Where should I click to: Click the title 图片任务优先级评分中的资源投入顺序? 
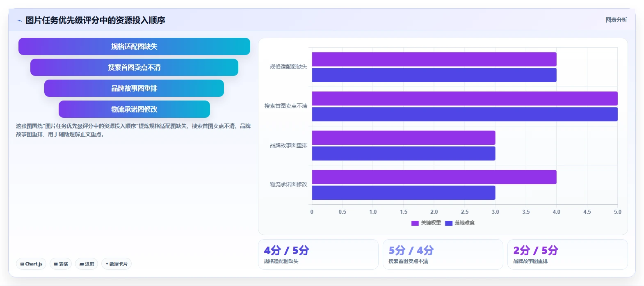[x=95, y=20]
